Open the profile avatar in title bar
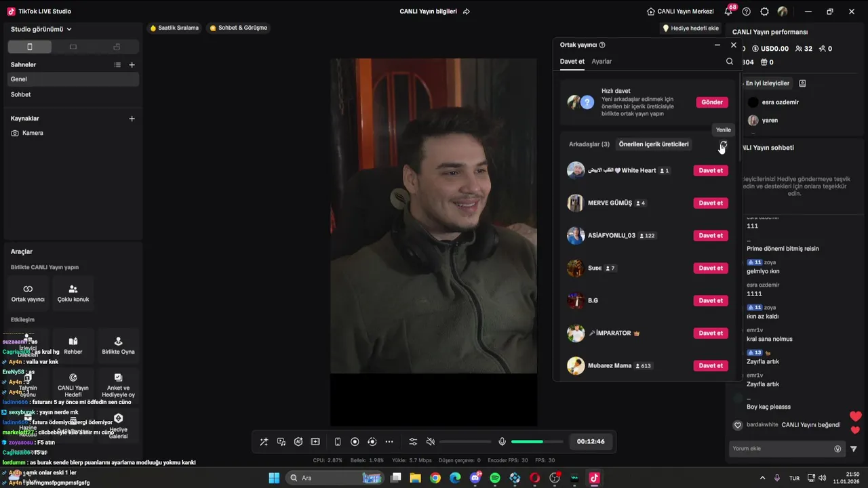868x488 pixels. 783,12
